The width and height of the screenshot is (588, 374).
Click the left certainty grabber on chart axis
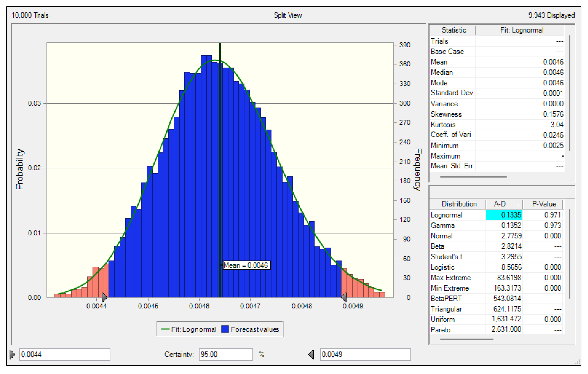coord(104,297)
